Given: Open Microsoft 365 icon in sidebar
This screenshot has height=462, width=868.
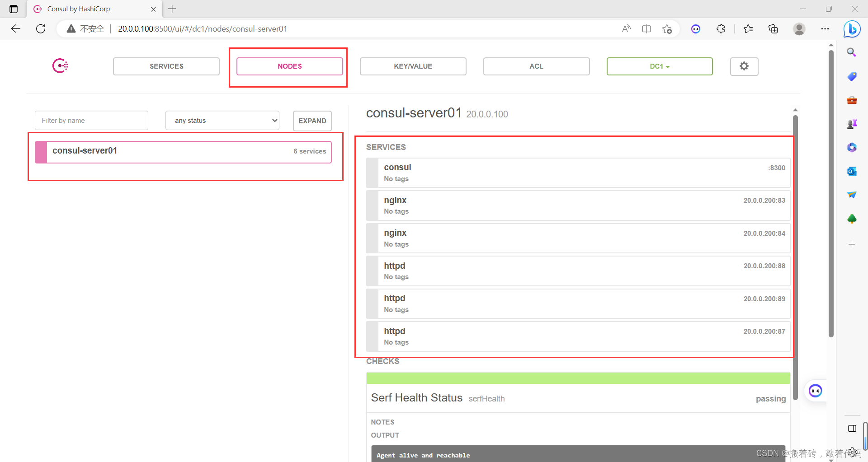Looking at the screenshot, I should point(852,147).
